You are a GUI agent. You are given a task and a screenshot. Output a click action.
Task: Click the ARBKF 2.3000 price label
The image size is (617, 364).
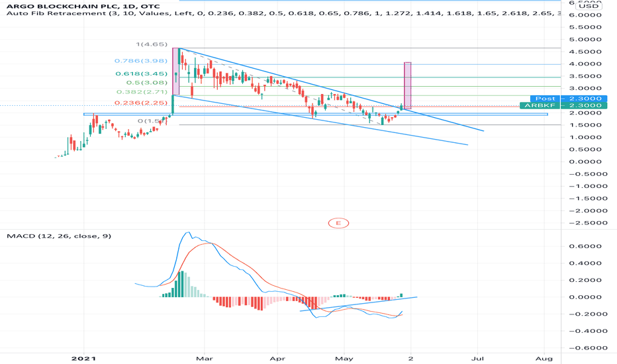pos(563,105)
